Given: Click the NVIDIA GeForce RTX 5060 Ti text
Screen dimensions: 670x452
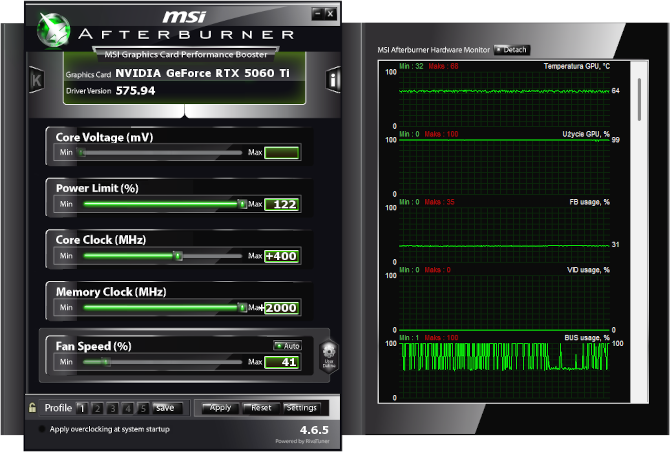Looking at the screenshot, I should 202,73.
